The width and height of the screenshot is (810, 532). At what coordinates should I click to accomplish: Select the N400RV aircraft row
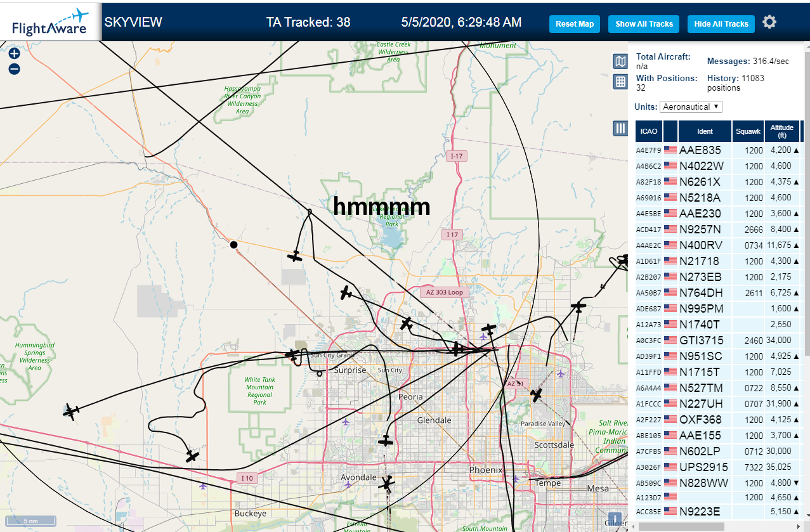click(x=720, y=245)
